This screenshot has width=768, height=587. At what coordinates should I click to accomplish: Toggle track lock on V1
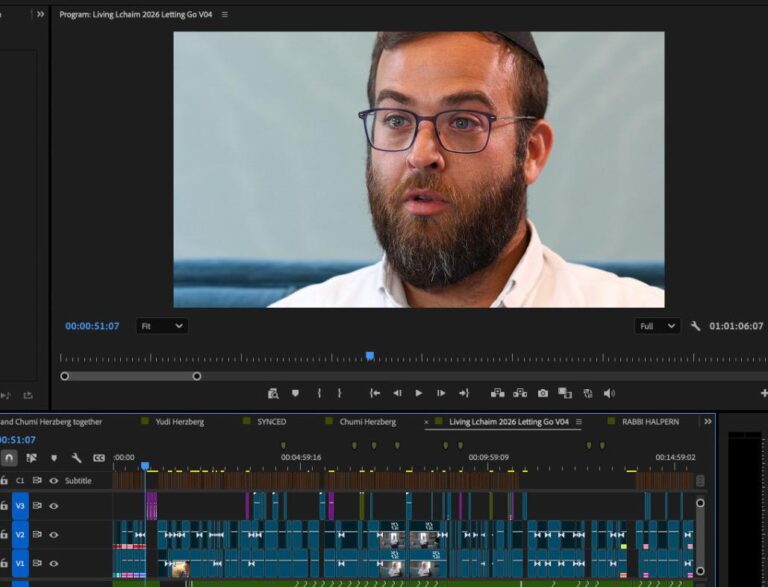click(3, 563)
